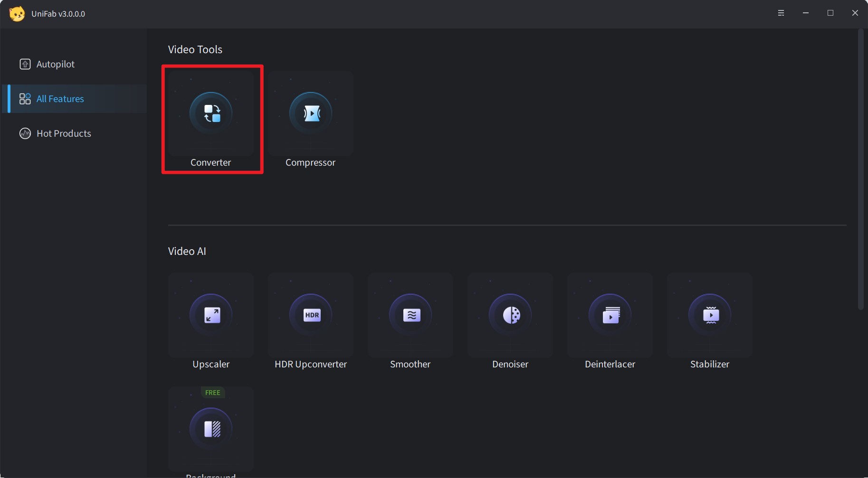Click the HDR Upconverter text label
This screenshot has height=478, width=868.
[311, 364]
